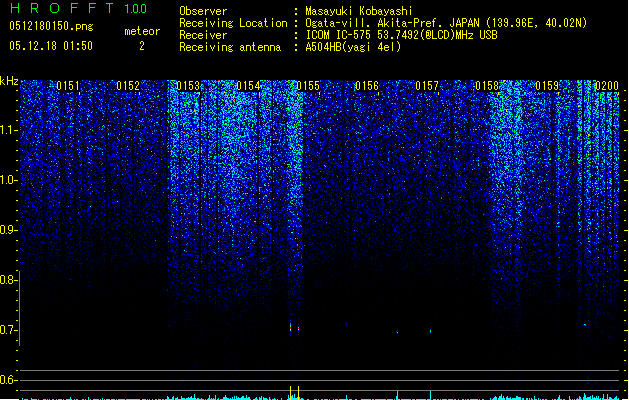This screenshot has height=400, width=629.
Task: Click the meteor count value 2
Action: (x=142, y=46)
